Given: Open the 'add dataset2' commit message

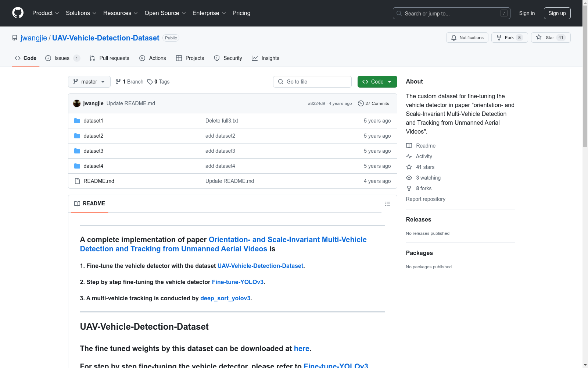Looking at the screenshot, I should (220, 136).
